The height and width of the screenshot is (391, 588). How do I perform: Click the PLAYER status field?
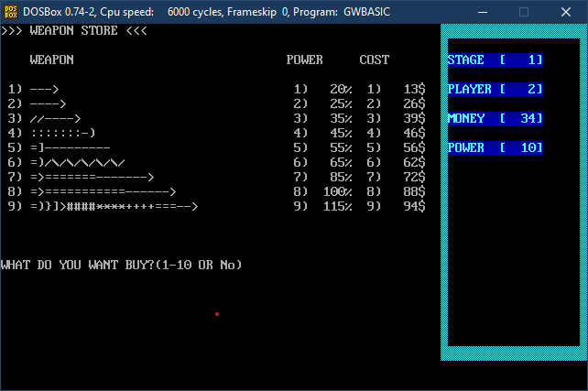pyautogui.click(x=495, y=89)
